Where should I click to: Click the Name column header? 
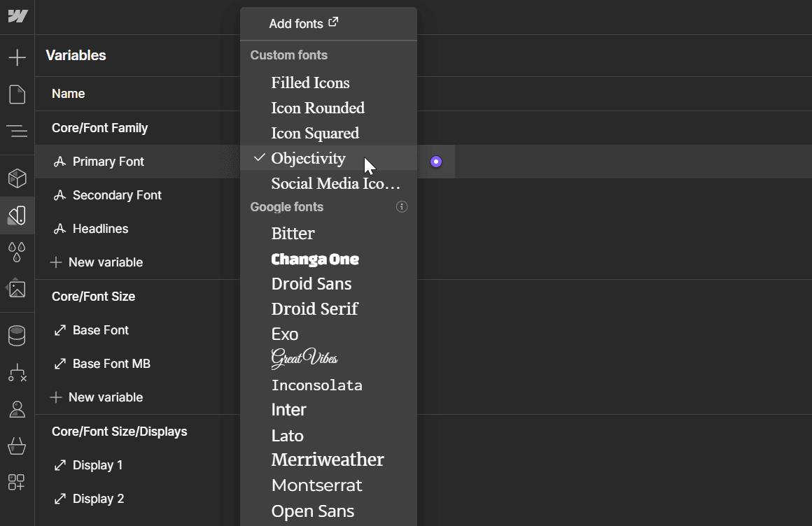point(69,94)
